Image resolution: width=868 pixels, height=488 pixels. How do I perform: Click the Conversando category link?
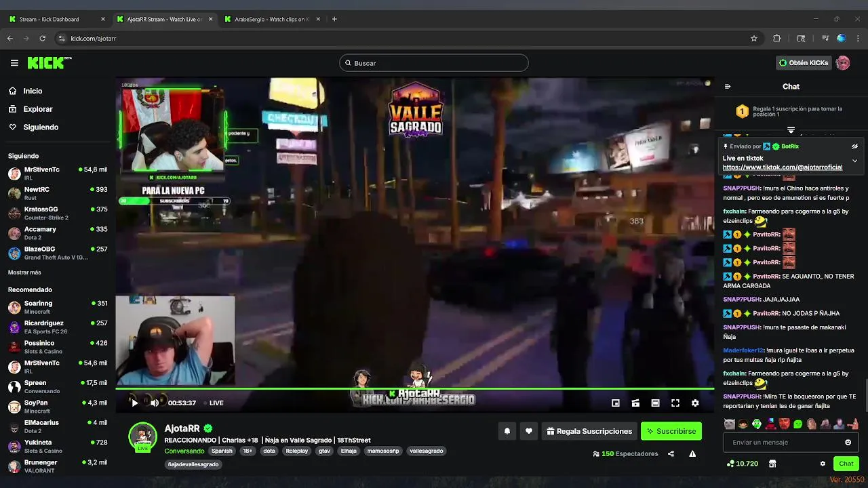click(184, 451)
